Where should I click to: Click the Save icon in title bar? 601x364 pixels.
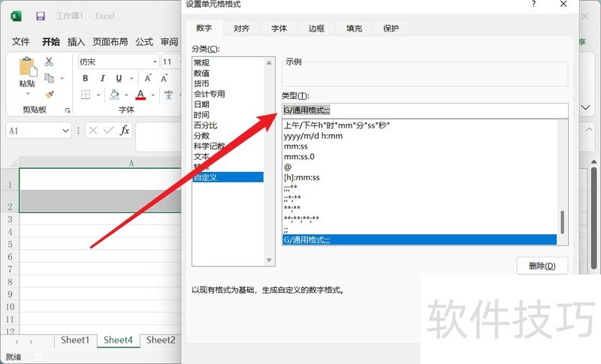[41, 16]
